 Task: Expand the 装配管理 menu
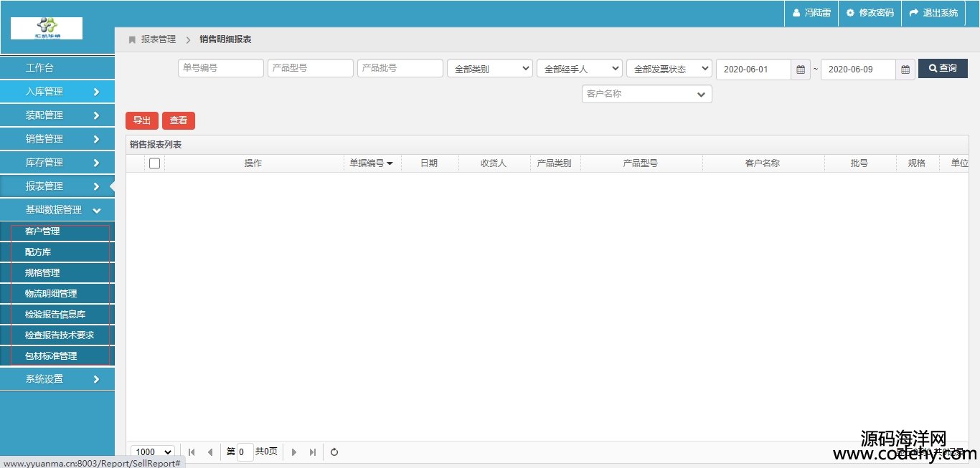click(57, 115)
